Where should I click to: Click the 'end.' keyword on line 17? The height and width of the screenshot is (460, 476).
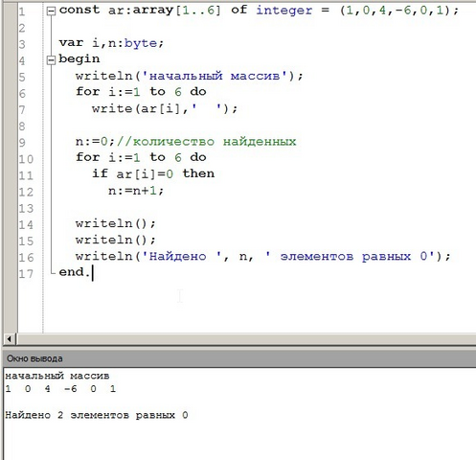(x=75, y=272)
